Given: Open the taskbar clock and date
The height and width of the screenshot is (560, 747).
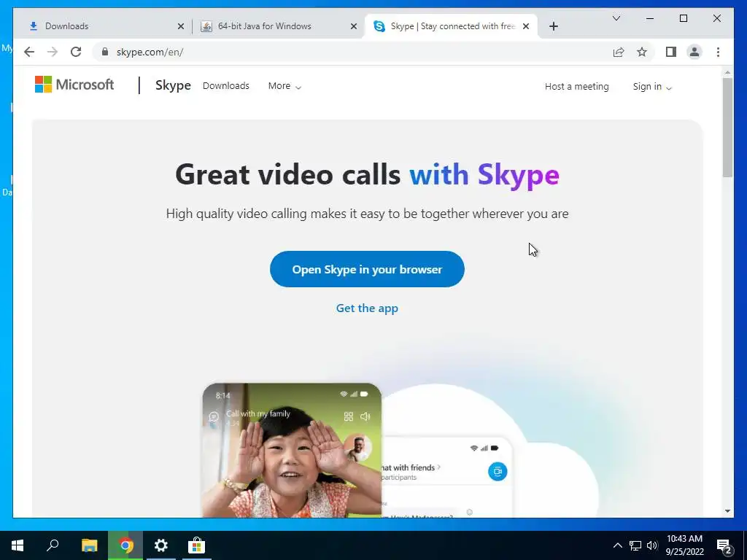Looking at the screenshot, I should (684, 545).
